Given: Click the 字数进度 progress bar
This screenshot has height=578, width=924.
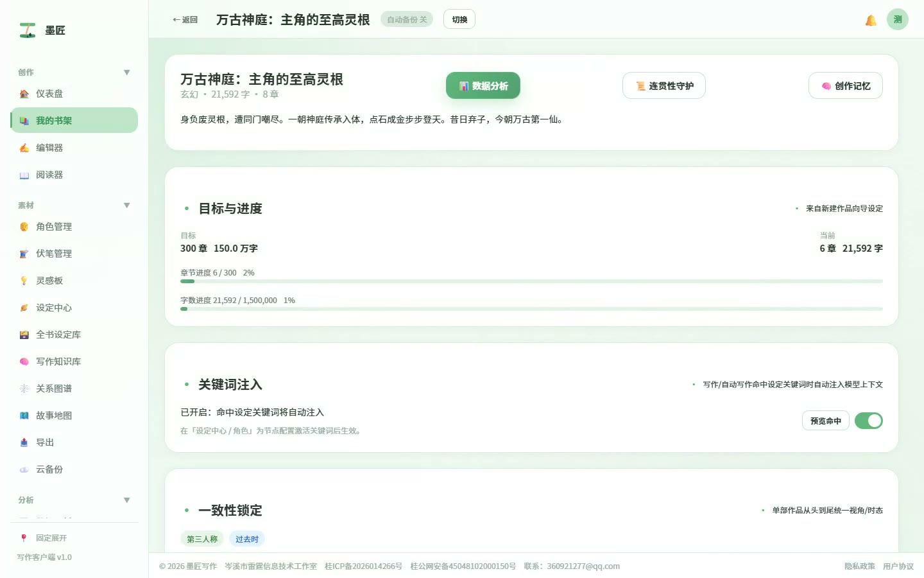Looking at the screenshot, I should pos(531,309).
